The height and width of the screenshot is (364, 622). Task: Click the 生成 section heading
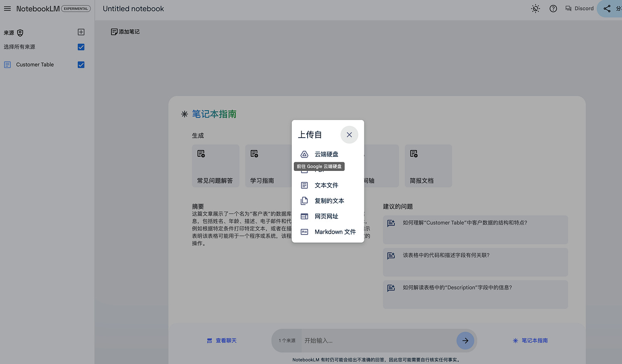click(x=198, y=135)
